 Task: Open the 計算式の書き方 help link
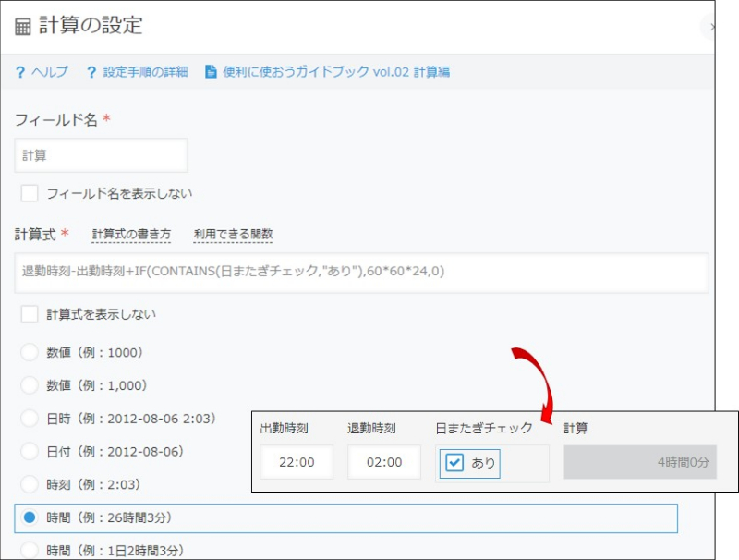pyautogui.click(x=131, y=235)
